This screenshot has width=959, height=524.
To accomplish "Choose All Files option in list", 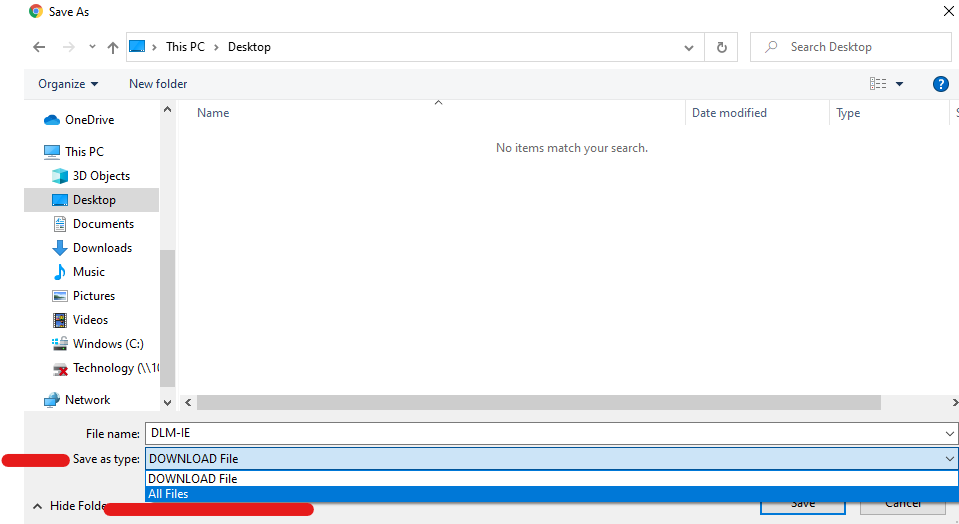I will (x=552, y=494).
